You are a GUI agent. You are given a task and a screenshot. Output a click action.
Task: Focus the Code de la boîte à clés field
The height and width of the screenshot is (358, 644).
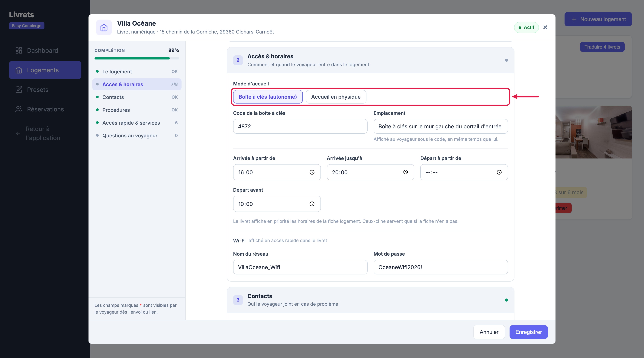[x=300, y=126]
